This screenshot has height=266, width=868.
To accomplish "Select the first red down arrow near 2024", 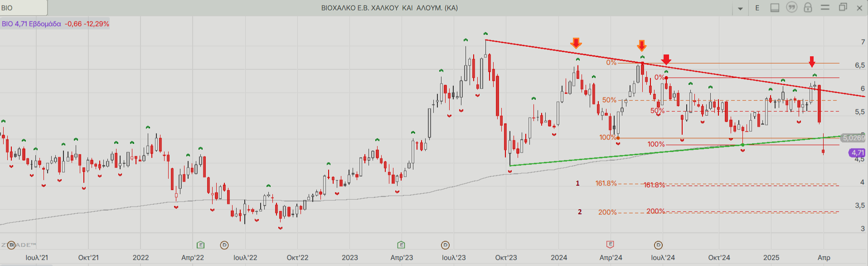I will pyautogui.click(x=576, y=43).
